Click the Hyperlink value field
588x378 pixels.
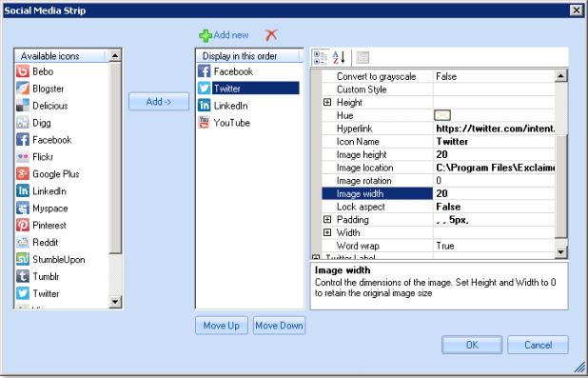(494, 129)
